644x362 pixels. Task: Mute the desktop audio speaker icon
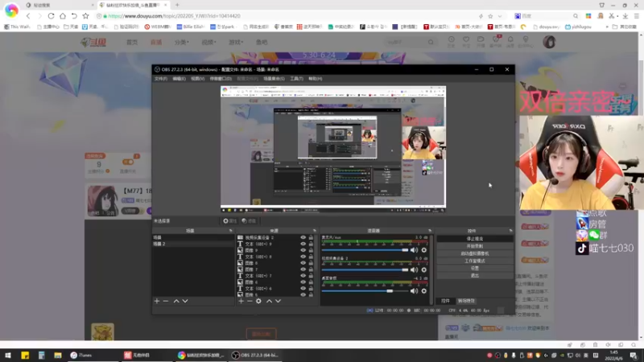(414, 290)
